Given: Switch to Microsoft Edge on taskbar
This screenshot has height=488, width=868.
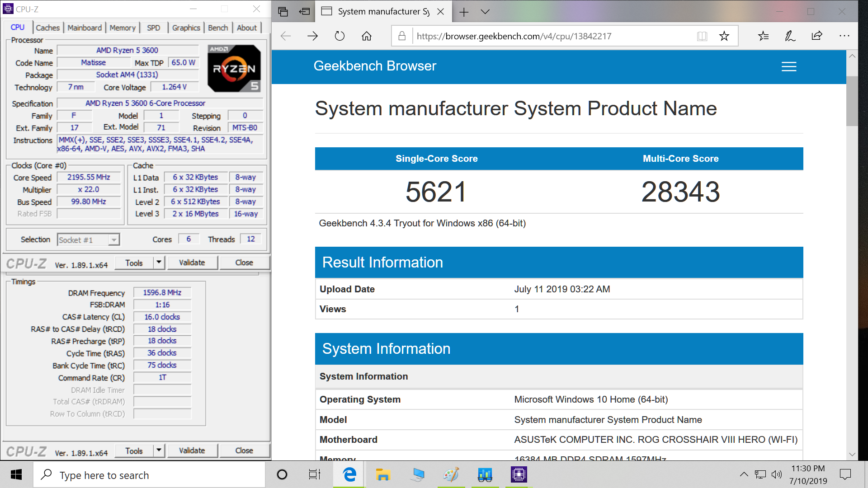Looking at the screenshot, I should (x=349, y=474).
